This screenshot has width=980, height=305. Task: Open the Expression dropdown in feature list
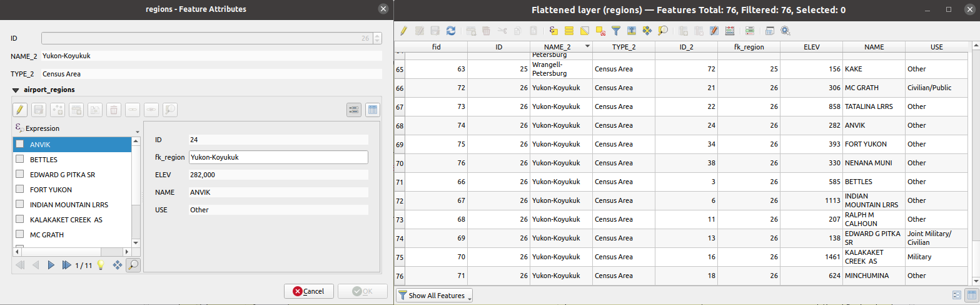click(76, 128)
